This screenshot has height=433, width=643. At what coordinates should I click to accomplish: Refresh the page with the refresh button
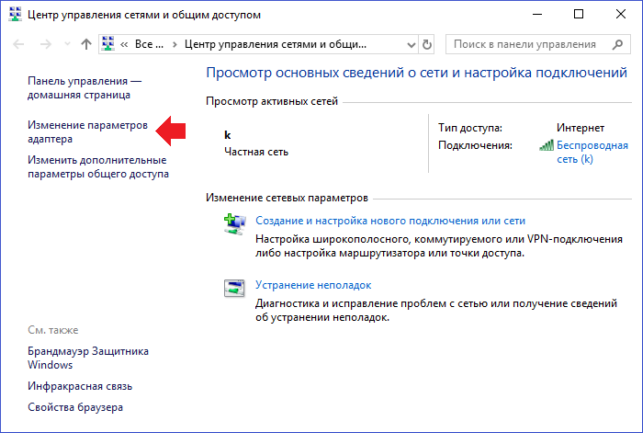click(x=427, y=44)
